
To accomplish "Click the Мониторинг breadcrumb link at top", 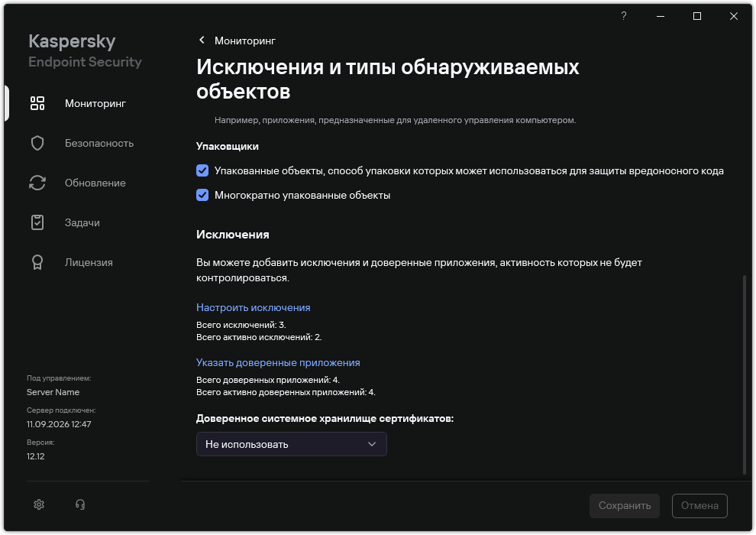I will tap(245, 41).
